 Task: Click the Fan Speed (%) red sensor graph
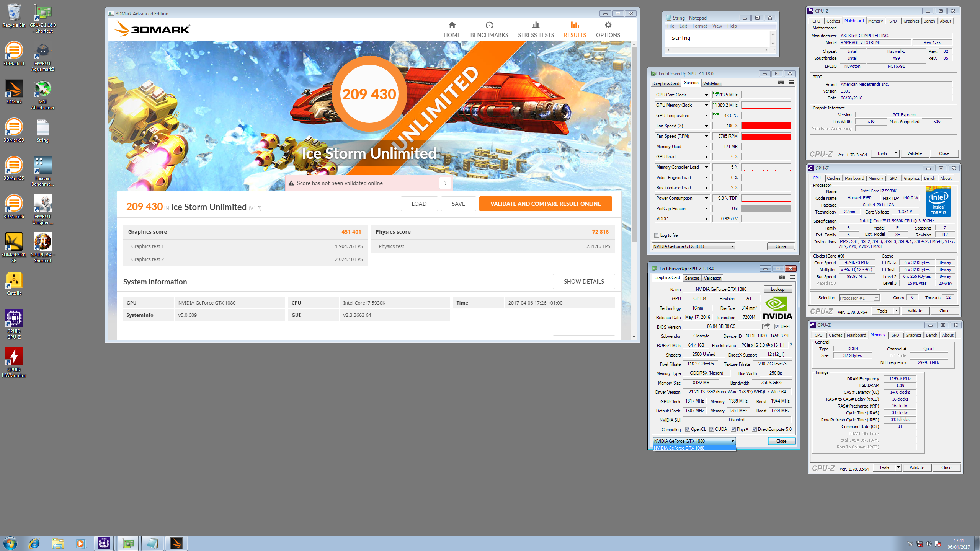coord(766,126)
